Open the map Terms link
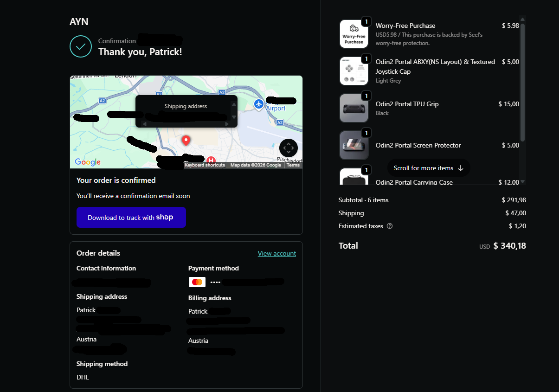Viewport: 559px width, 392px height. 293,165
